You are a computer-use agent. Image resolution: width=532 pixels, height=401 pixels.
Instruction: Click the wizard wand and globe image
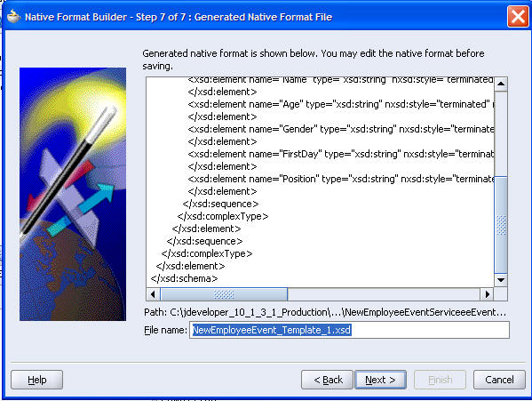point(73,194)
